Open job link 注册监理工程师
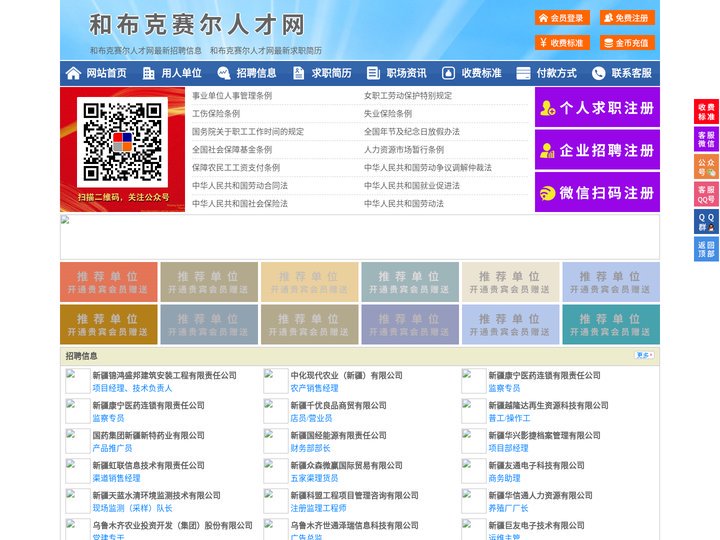The image size is (720, 540). tap(318, 508)
